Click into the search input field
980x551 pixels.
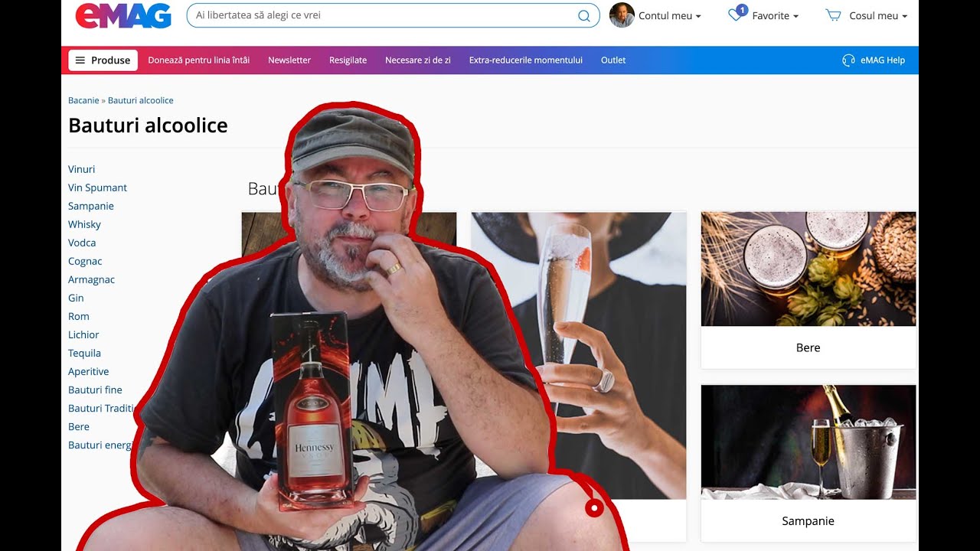[x=383, y=16]
